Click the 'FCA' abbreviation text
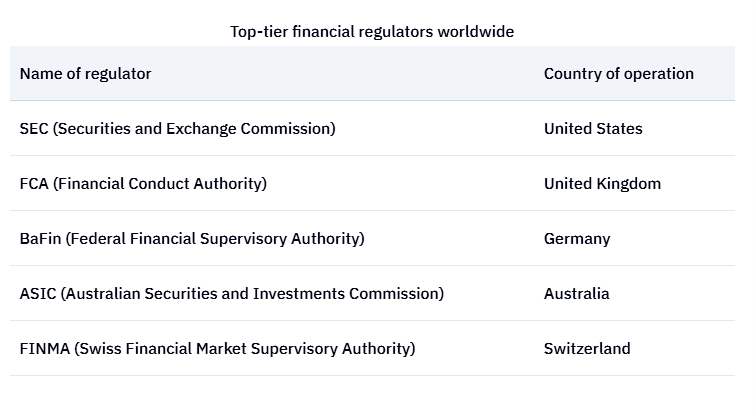Viewport: 756px width, 412px height. coord(34,184)
